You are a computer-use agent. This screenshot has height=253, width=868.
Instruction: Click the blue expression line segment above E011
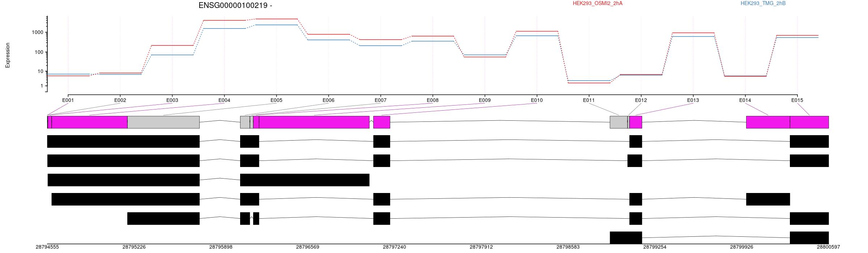pos(589,81)
